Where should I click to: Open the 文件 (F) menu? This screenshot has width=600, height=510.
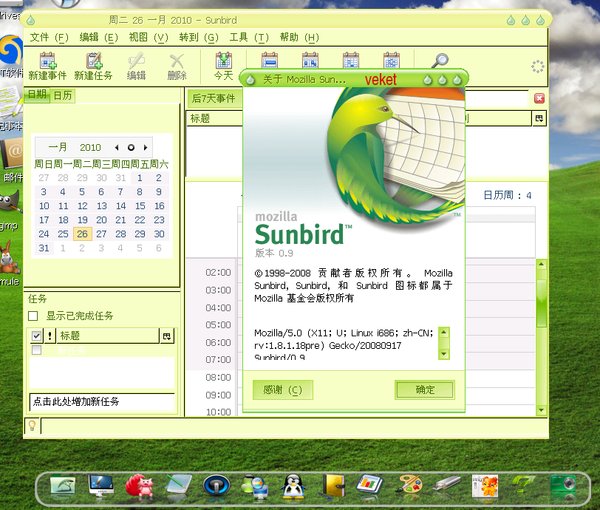(49, 37)
